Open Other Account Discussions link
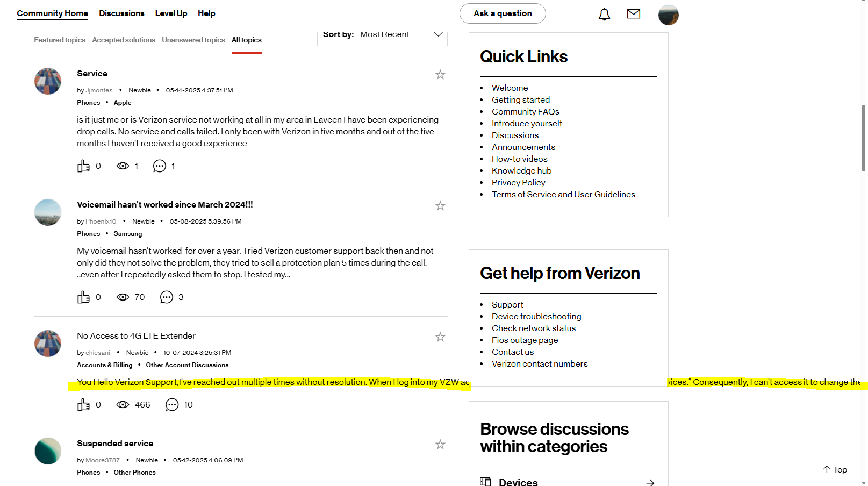 [x=187, y=365]
